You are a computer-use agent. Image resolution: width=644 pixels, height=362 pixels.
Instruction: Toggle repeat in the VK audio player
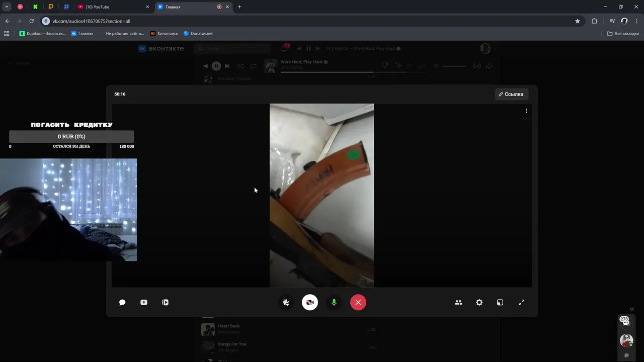[253, 66]
